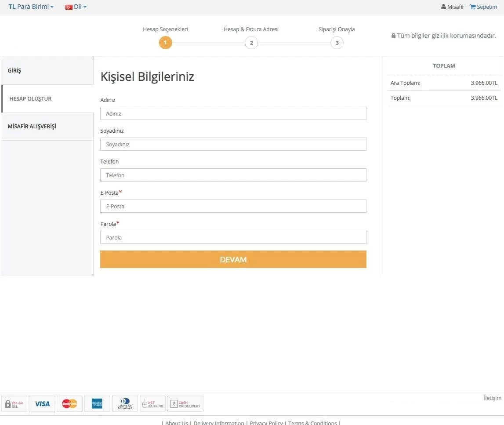Click inside the E-Posta input field
This screenshot has width=504, height=425.
pyautogui.click(x=233, y=206)
